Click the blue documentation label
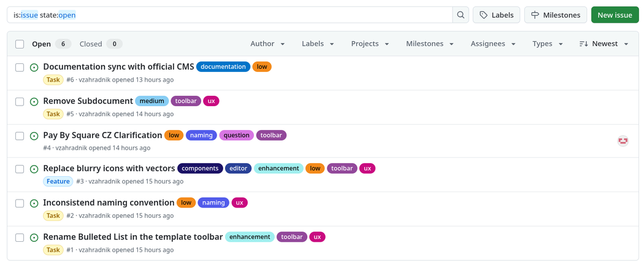The width and height of the screenshot is (644, 267). click(223, 66)
